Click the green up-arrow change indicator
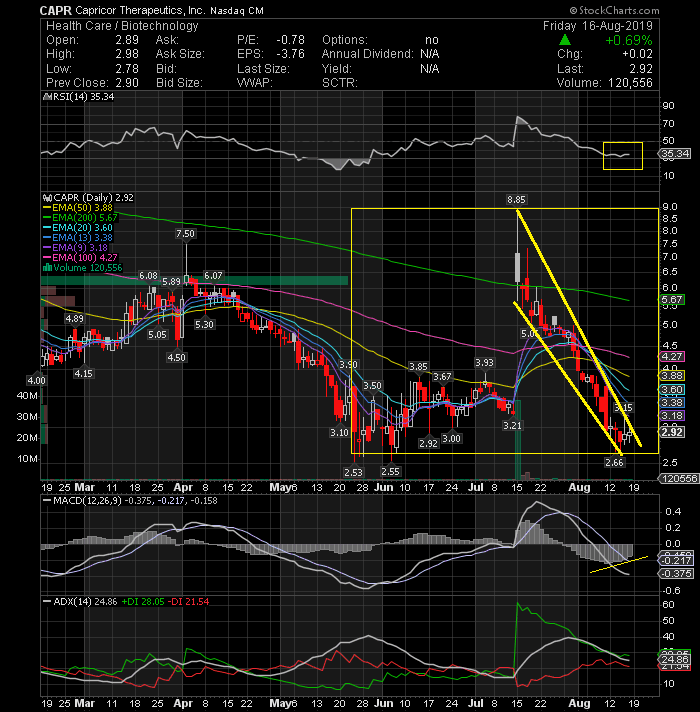The image size is (700, 712). point(565,40)
